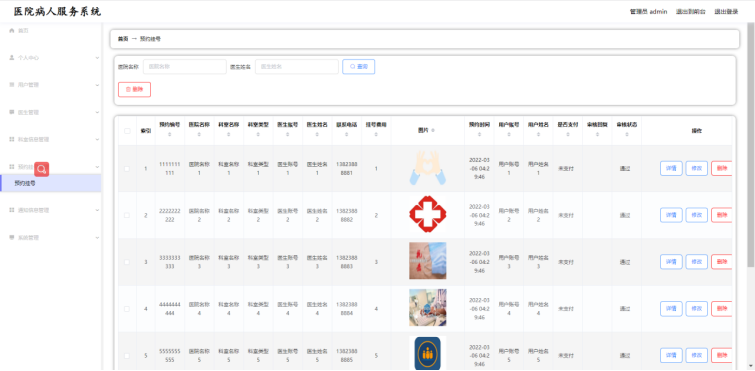Sort by 科室类型 using its sort arrows

[x=258, y=135]
